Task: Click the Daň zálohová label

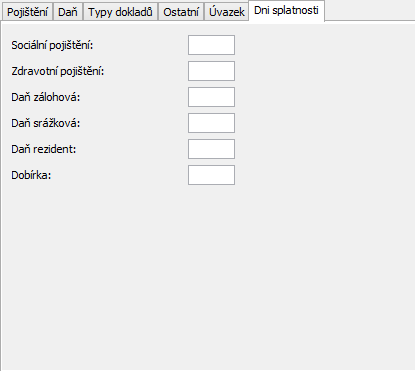Action: point(46,97)
